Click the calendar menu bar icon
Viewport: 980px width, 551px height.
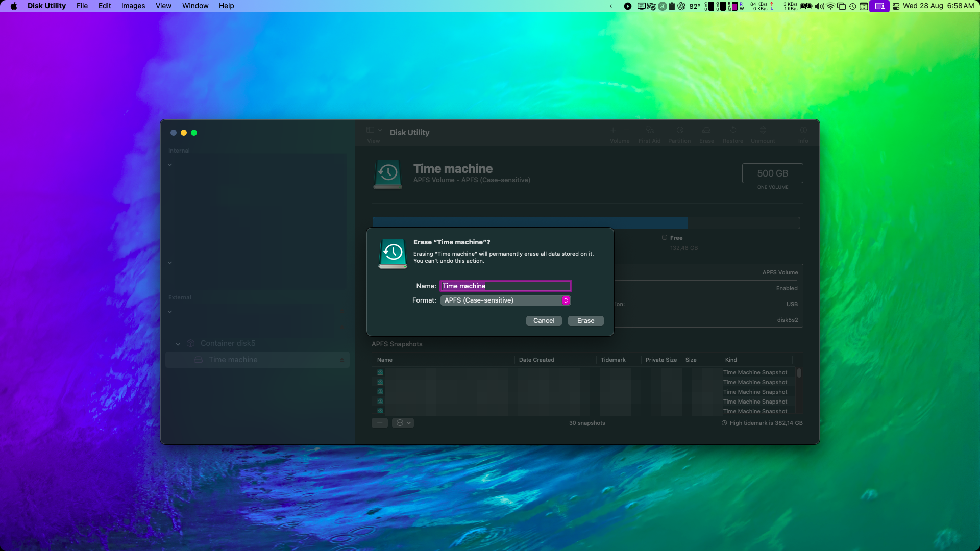coord(864,6)
